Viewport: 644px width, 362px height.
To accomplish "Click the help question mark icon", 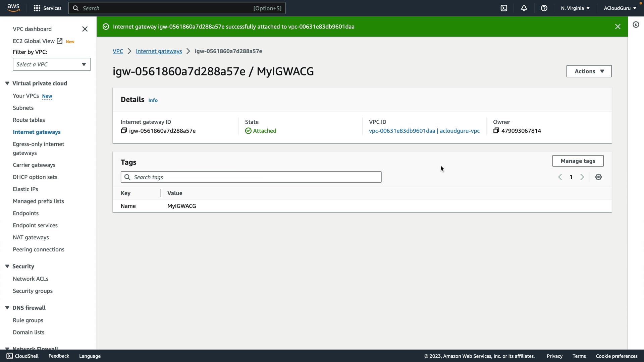I will pos(544,8).
